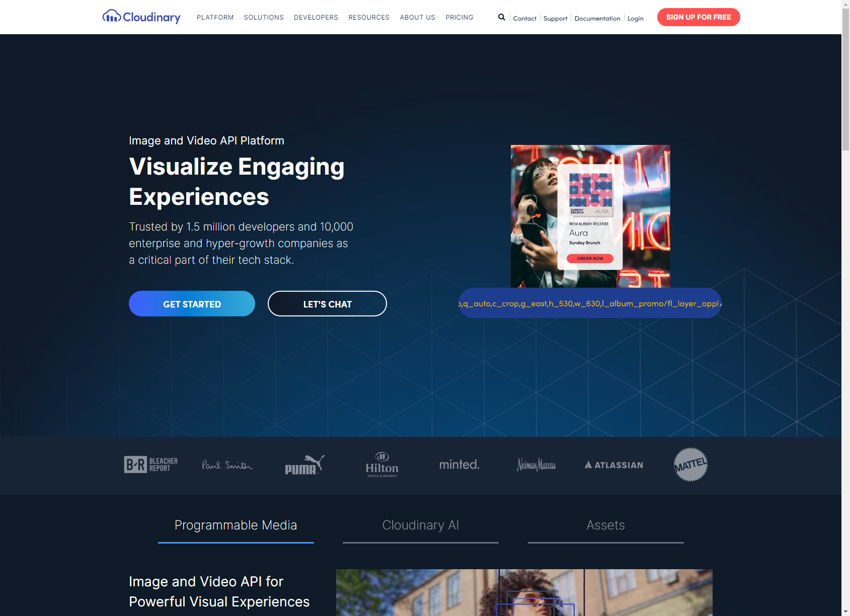
Task: Open the About Us menu
Action: click(418, 17)
